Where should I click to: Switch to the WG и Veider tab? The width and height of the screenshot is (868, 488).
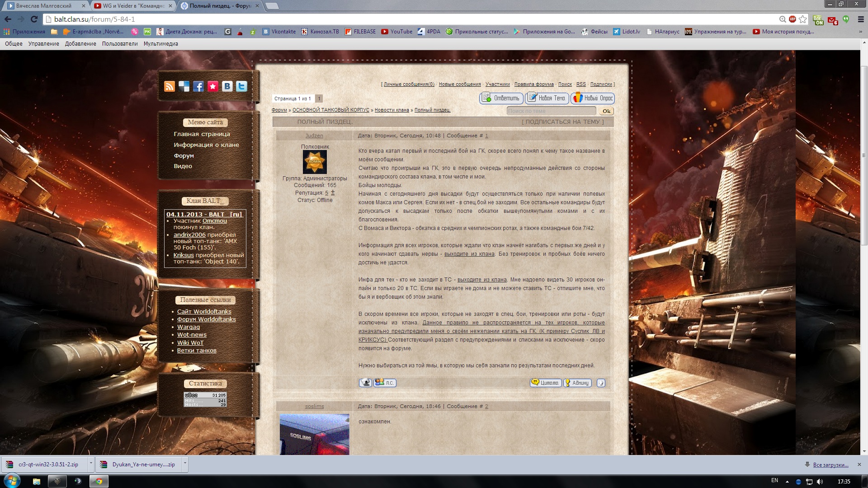click(x=132, y=6)
